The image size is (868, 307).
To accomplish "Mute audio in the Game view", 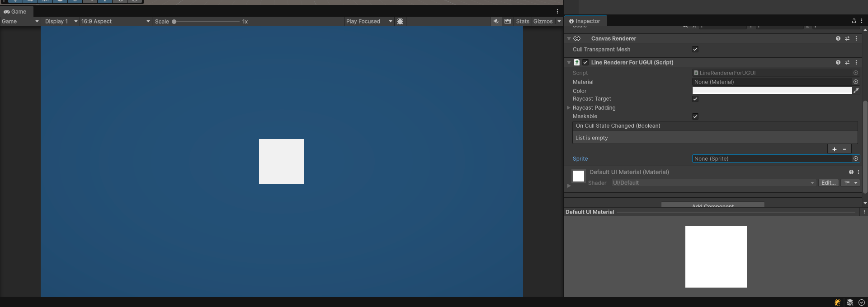I will coord(496,21).
